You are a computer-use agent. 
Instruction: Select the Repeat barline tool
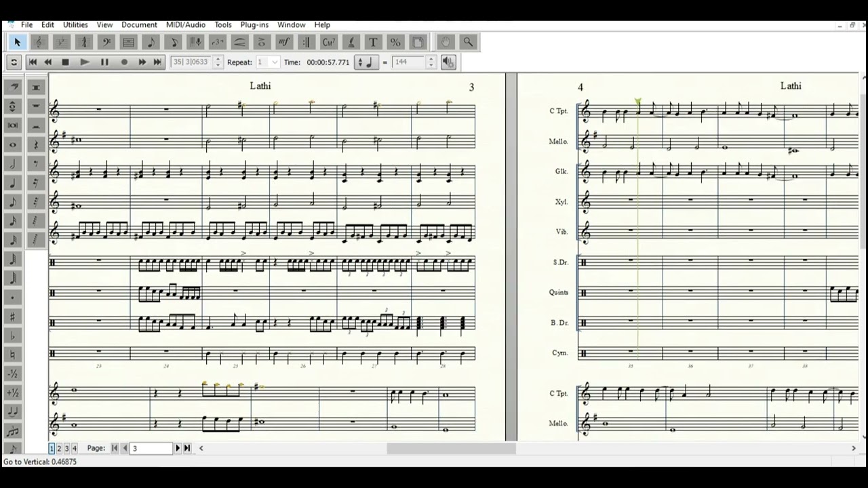click(x=307, y=42)
